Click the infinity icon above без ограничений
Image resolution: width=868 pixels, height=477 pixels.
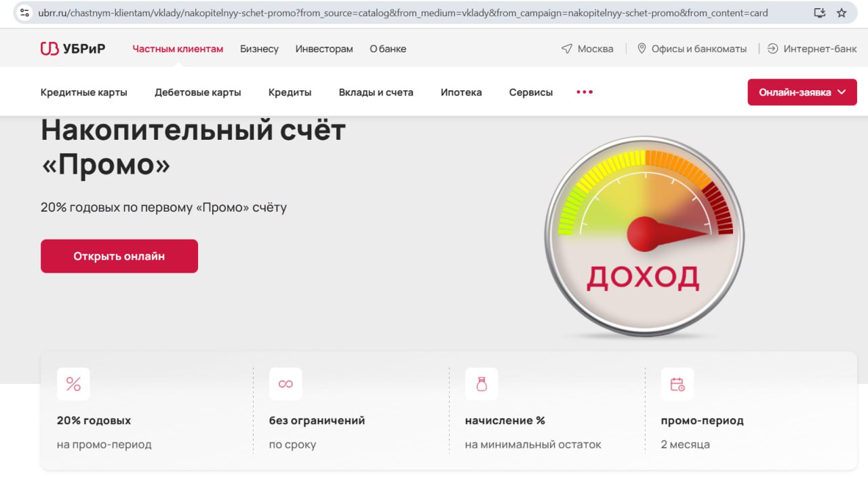285,384
